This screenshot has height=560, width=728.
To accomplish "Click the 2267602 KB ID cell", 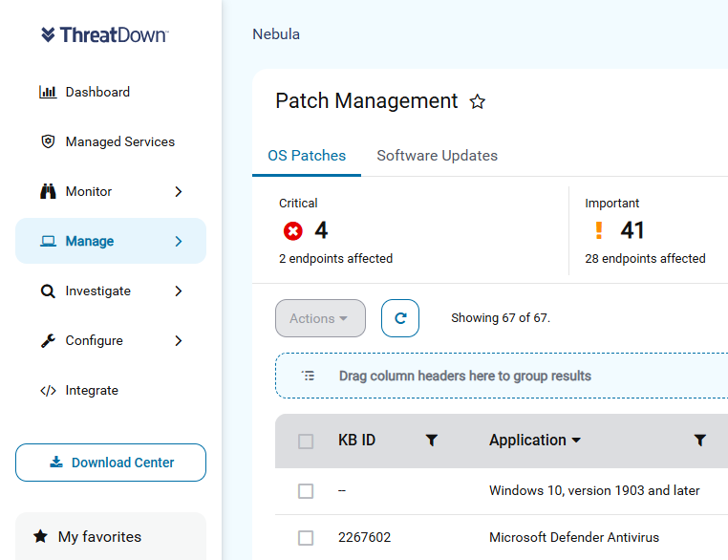I will point(364,538).
